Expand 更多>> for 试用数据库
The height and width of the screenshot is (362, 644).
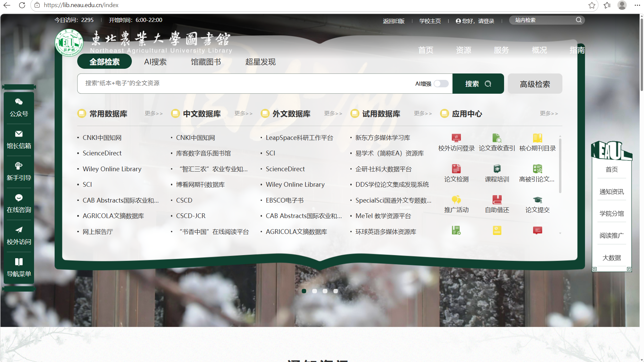(423, 114)
